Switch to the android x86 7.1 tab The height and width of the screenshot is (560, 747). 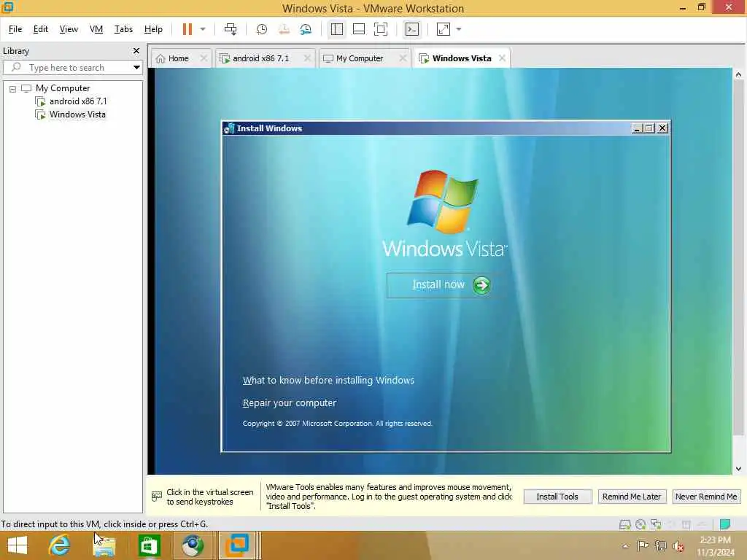pos(260,58)
